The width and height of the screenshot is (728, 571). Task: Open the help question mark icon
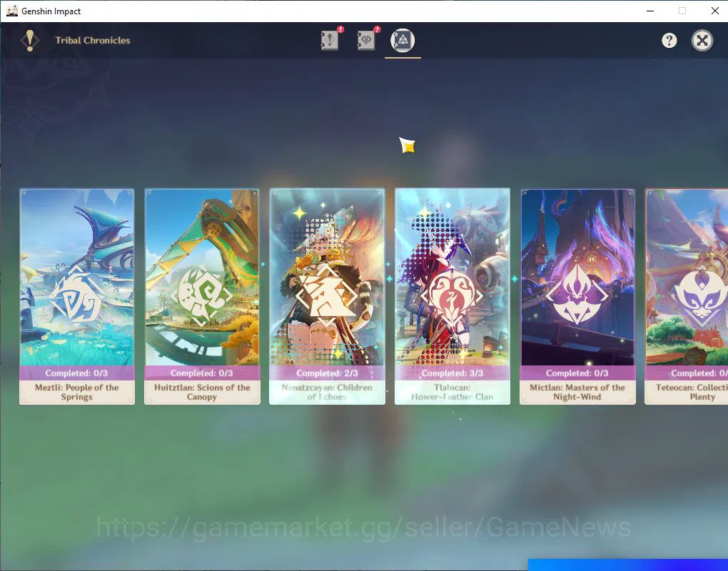coord(669,41)
